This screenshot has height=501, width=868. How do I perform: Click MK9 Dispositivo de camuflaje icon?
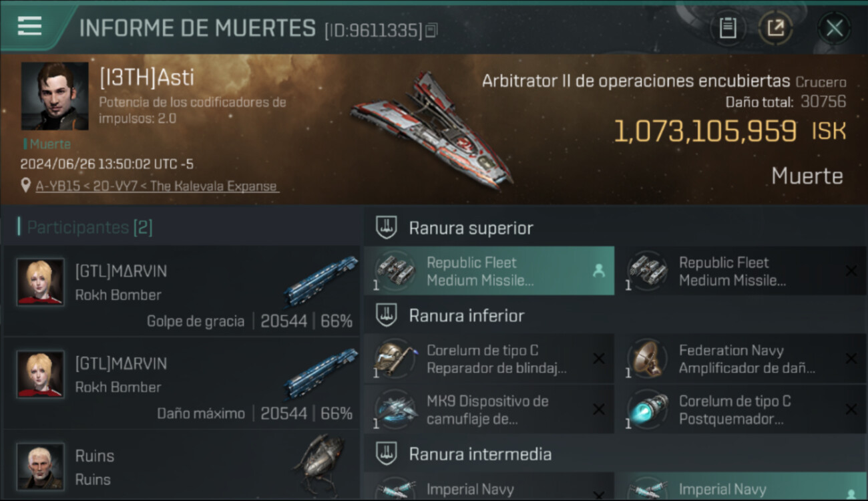(x=396, y=409)
